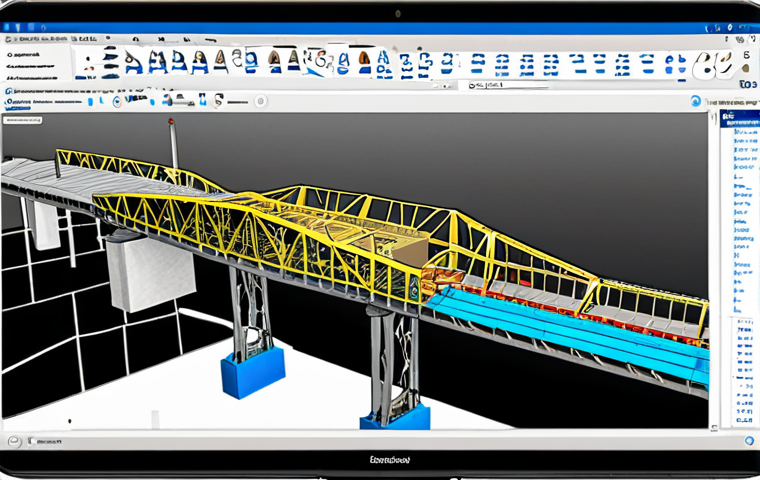Click the large white palette icon in ribbon
The image size is (760, 480).
pyautogui.click(x=712, y=64)
